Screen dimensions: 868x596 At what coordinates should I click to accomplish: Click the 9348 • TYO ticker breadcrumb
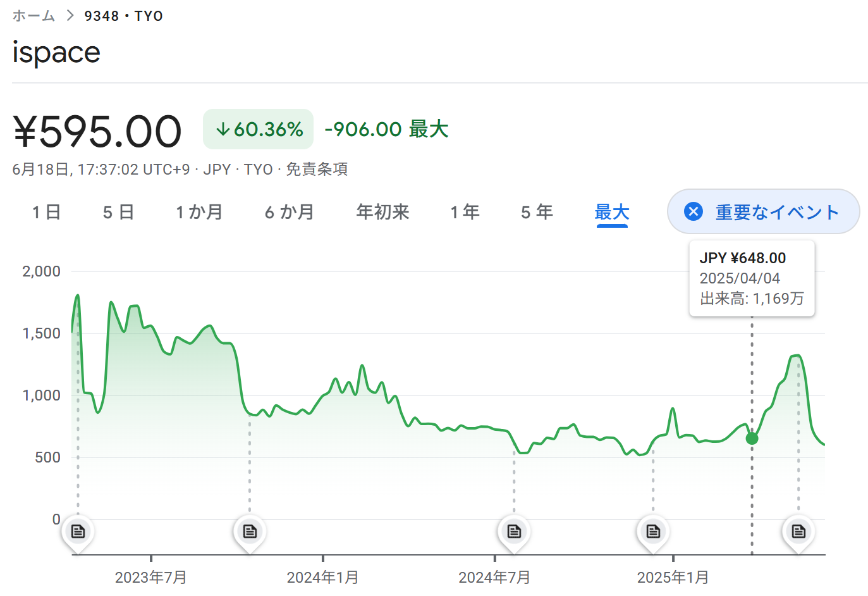tap(124, 16)
